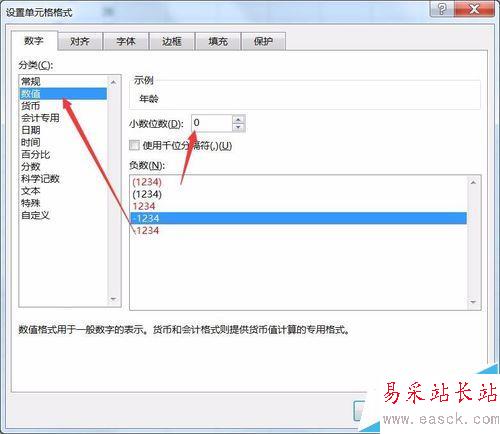Choose 特殊 category

pos(63,203)
